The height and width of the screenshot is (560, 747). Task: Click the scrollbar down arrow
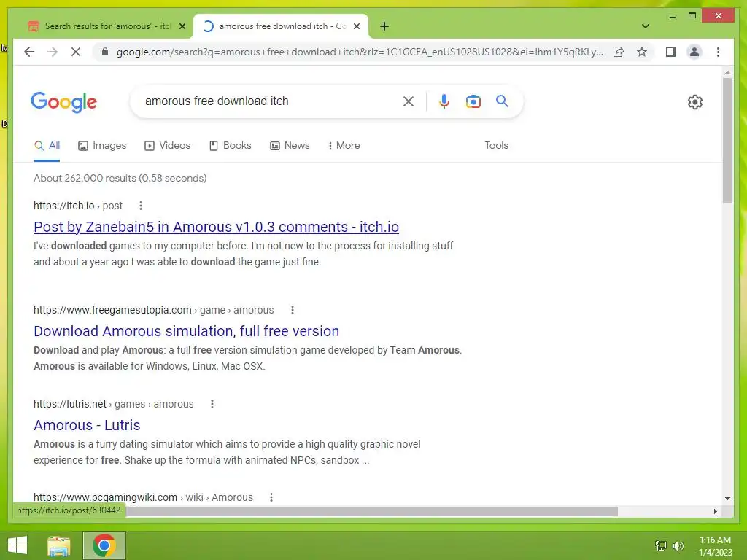727,499
